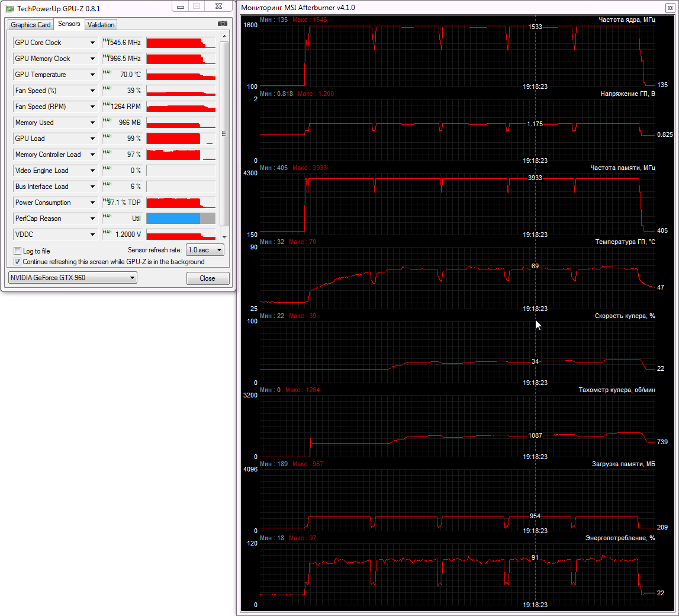
Task: Click the scrollbar down arrow in Sensors list
Action: point(224,237)
